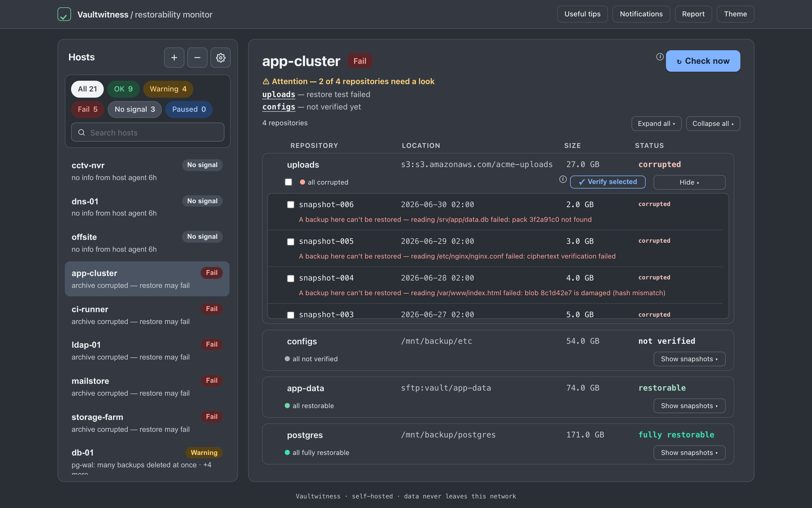
Task: Select host cctv-nvr
Action: [x=147, y=171]
